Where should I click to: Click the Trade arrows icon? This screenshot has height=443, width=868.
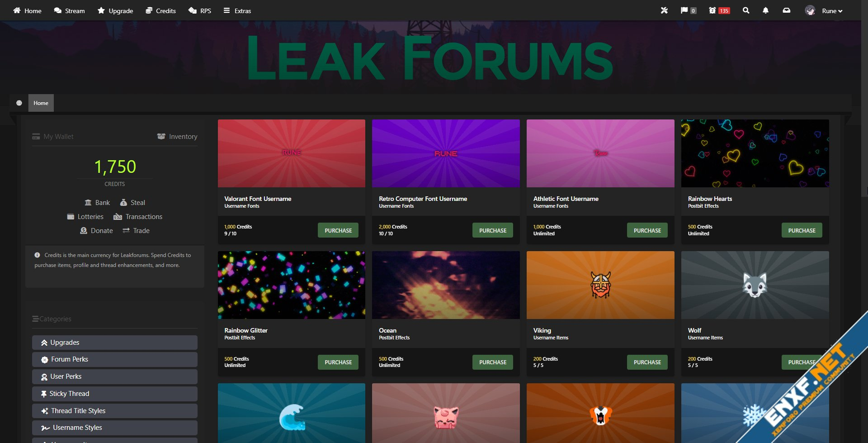pyautogui.click(x=126, y=231)
